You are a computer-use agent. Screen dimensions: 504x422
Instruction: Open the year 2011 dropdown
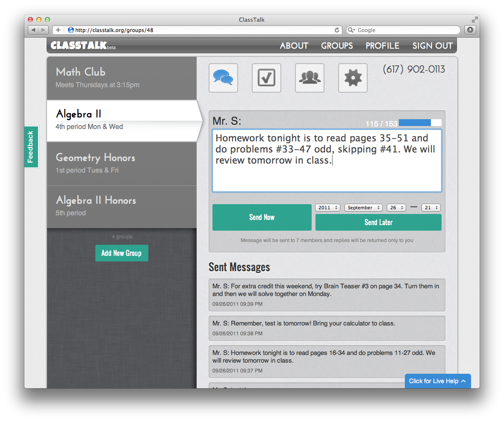[x=327, y=208]
